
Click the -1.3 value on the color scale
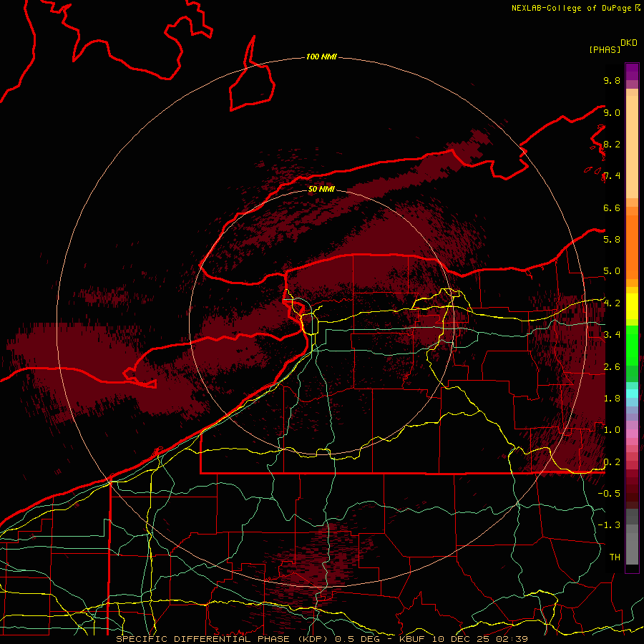coord(609,525)
